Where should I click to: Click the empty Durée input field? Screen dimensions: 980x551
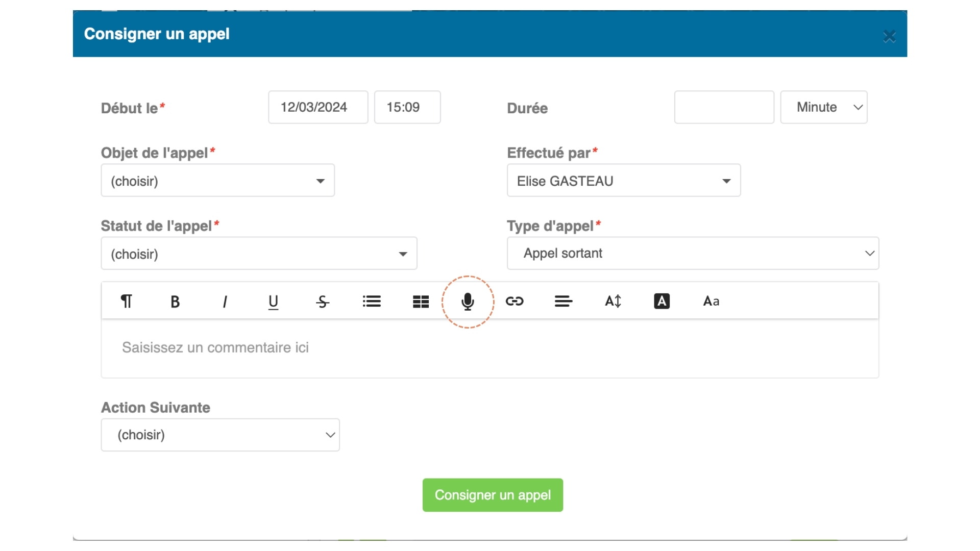pyautogui.click(x=724, y=107)
